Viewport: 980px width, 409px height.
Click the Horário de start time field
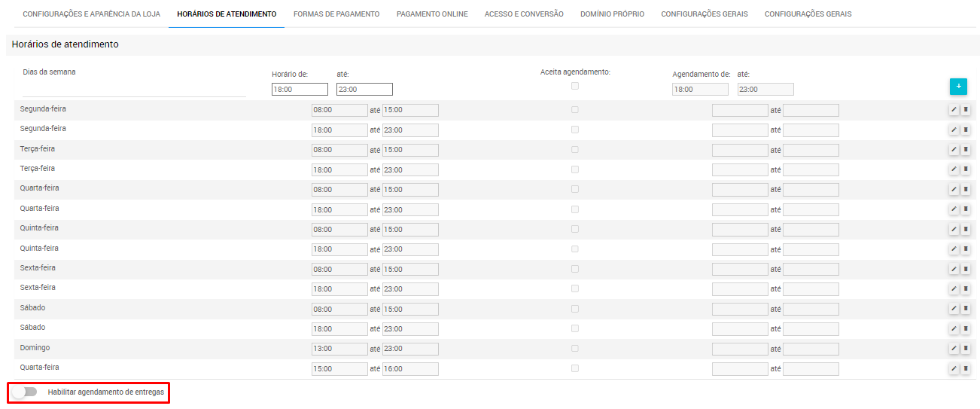tap(300, 90)
